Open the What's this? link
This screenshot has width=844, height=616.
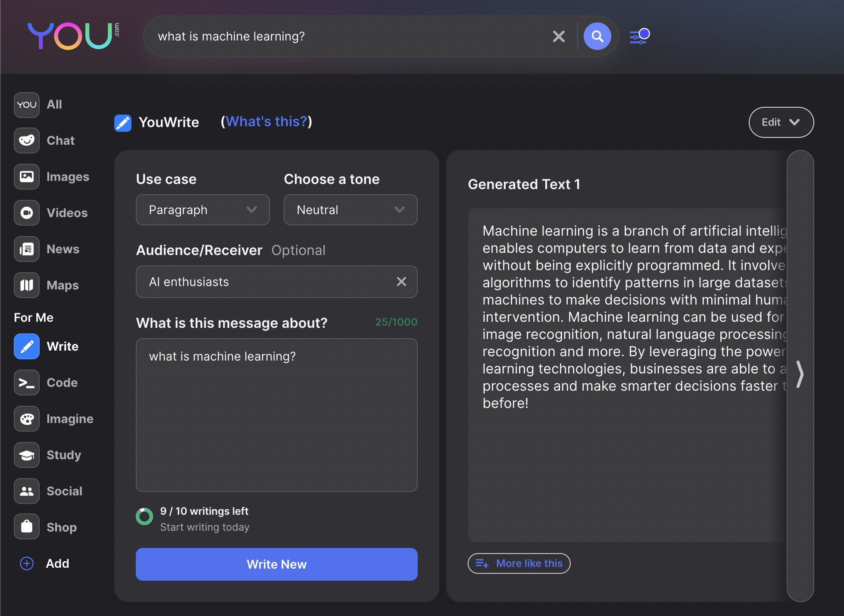tap(266, 122)
